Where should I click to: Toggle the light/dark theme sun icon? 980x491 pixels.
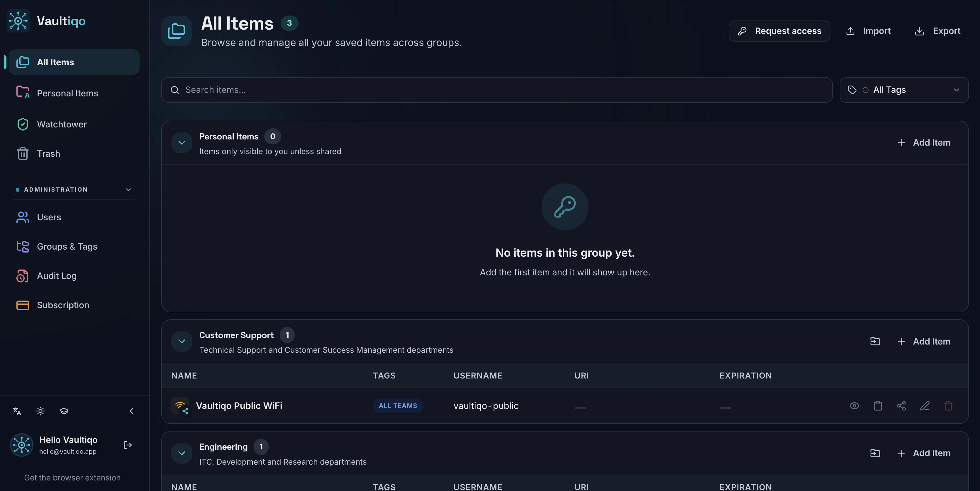40,411
